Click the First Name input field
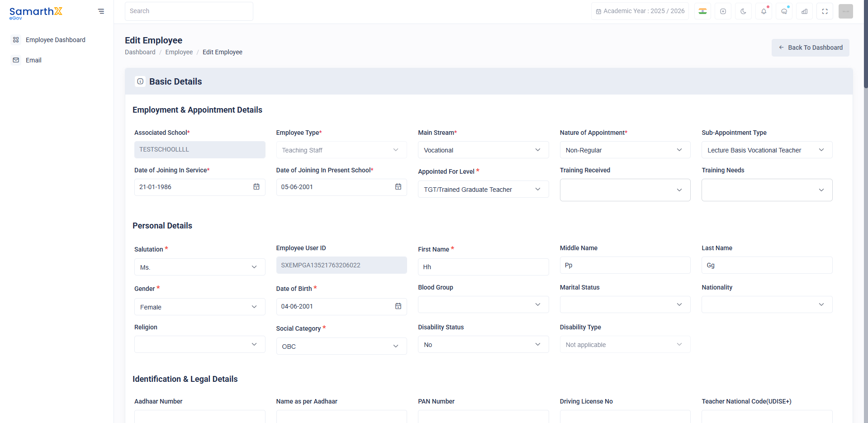 click(x=483, y=267)
